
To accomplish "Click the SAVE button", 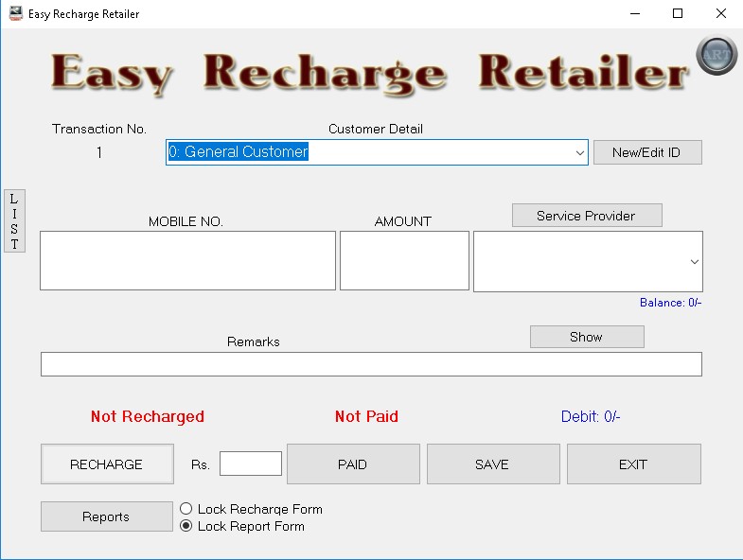I will pos(493,464).
